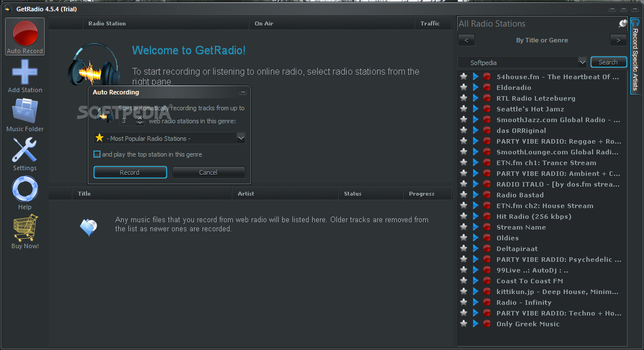This screenshot has height=350, width=644.
Task: Open the Softpedia search dropdown arrow
Action: tap(582, 62)
